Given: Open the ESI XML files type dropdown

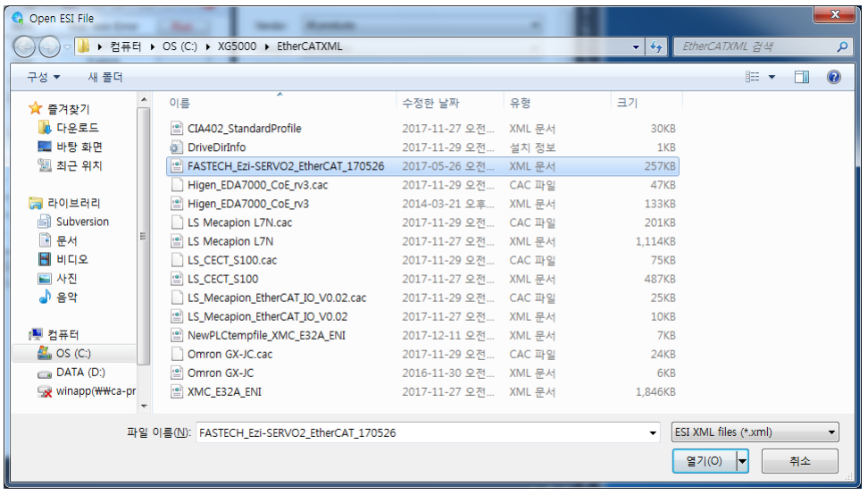Looking at the screenshot, I should [x=755, y=432].
